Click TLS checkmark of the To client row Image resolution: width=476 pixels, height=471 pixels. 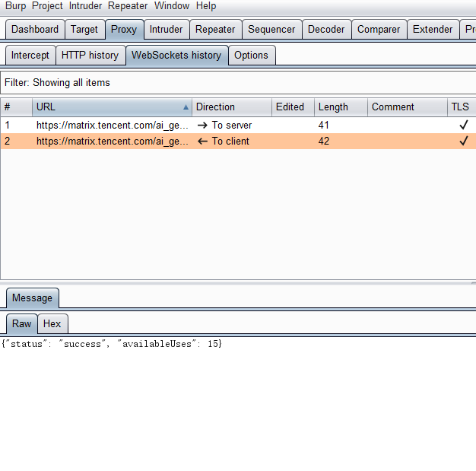coord(463,141)
